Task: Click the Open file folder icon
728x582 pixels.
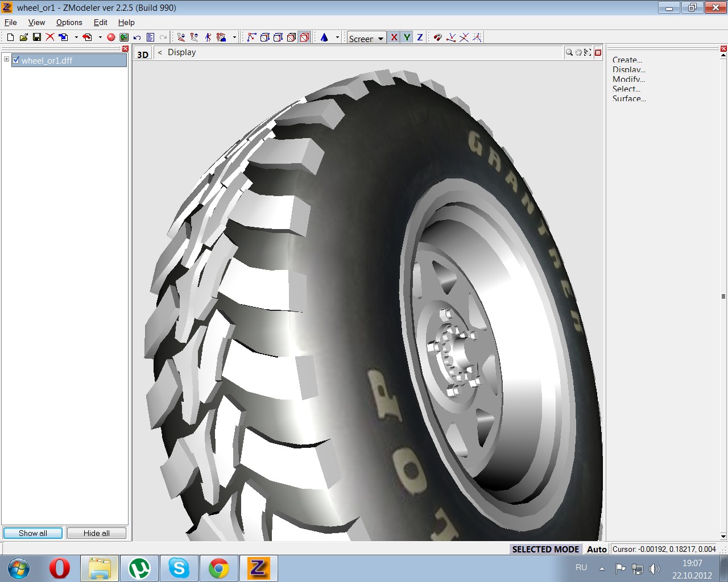Action: (x=23, y=38)
